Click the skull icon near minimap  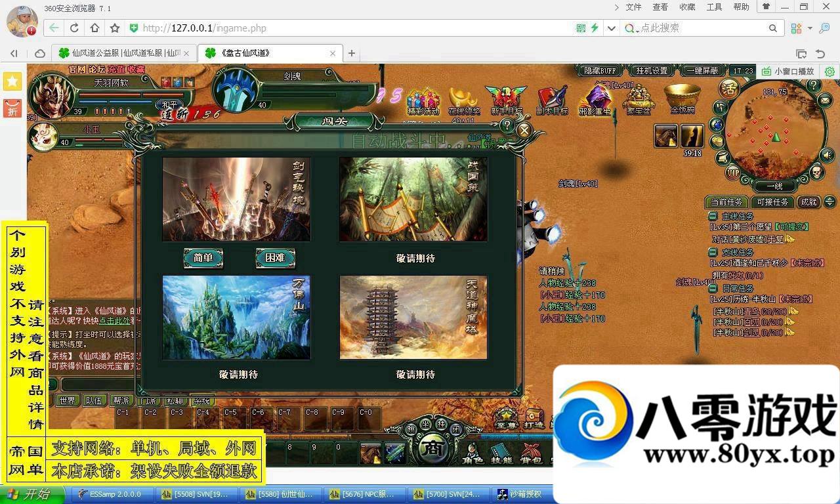(816, 172)
